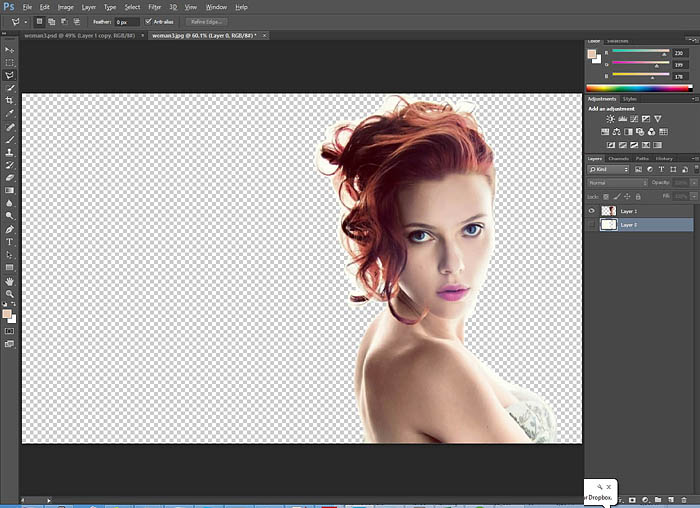Select the Rectangular Marquee tool
Screen dimensions: 700x508
10,62
